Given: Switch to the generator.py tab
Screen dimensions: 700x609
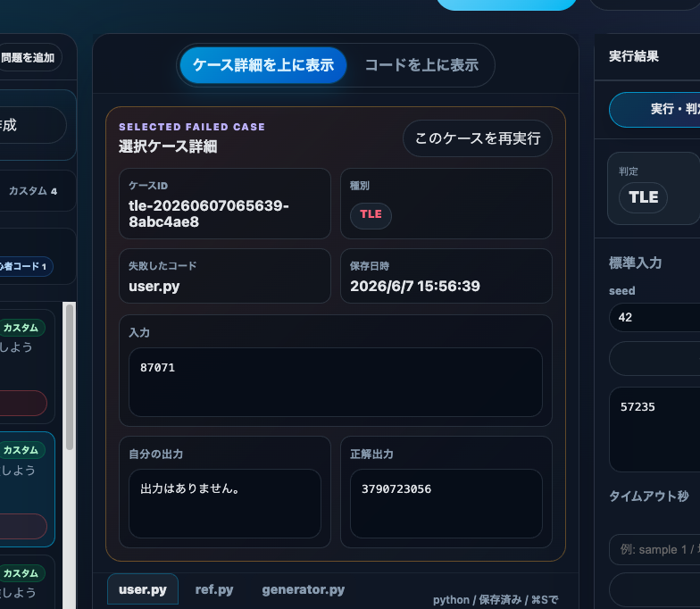Looking at the screenshot, I should (304, 589).
